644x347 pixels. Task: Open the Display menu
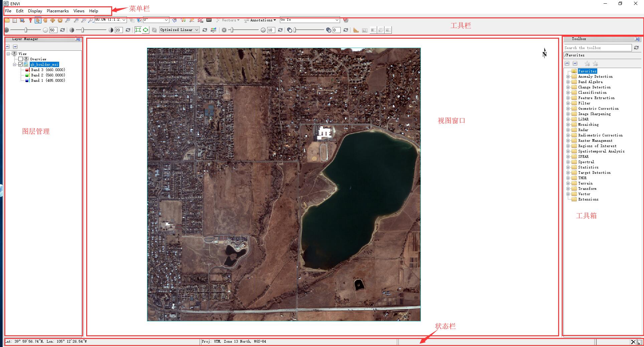(35, 11)
